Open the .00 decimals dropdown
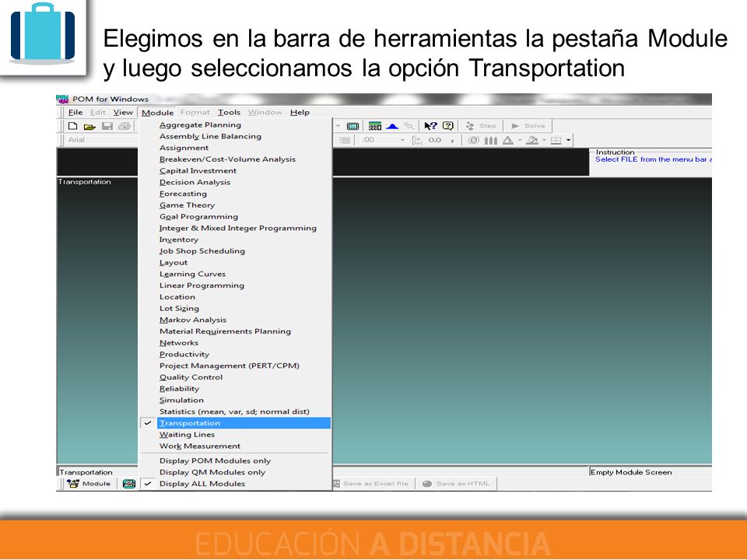 click(402, 140)
